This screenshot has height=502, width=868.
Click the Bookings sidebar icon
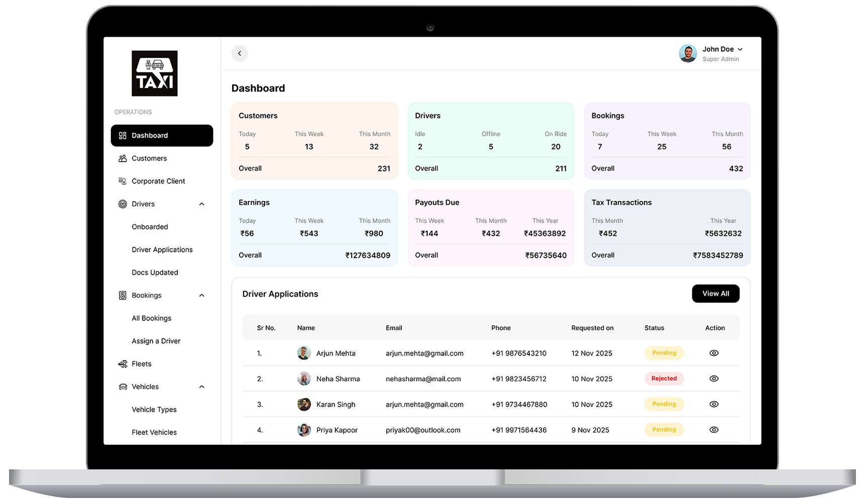click(x=123, y=295)
